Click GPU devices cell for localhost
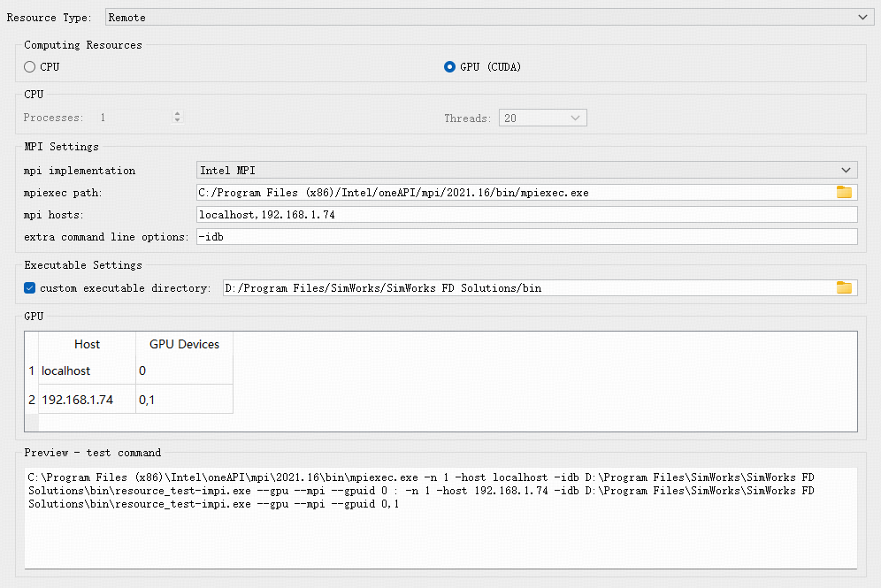 184,371
